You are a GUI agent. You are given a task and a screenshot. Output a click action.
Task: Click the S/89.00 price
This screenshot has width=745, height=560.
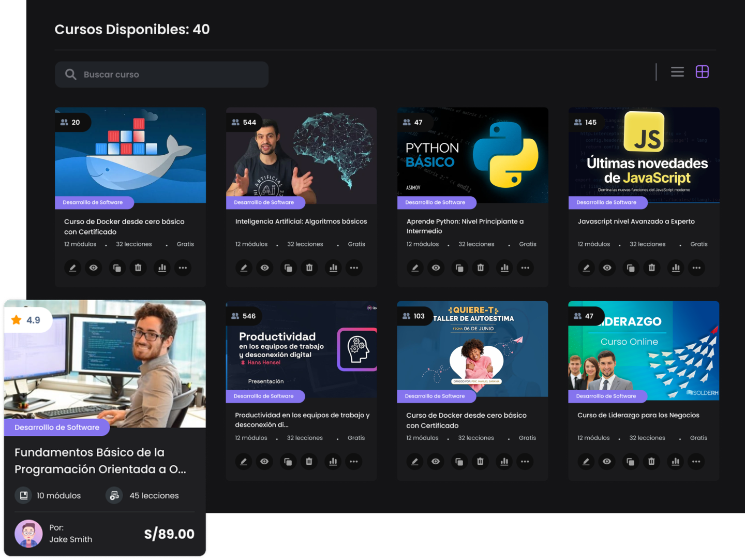click(169, 534)
